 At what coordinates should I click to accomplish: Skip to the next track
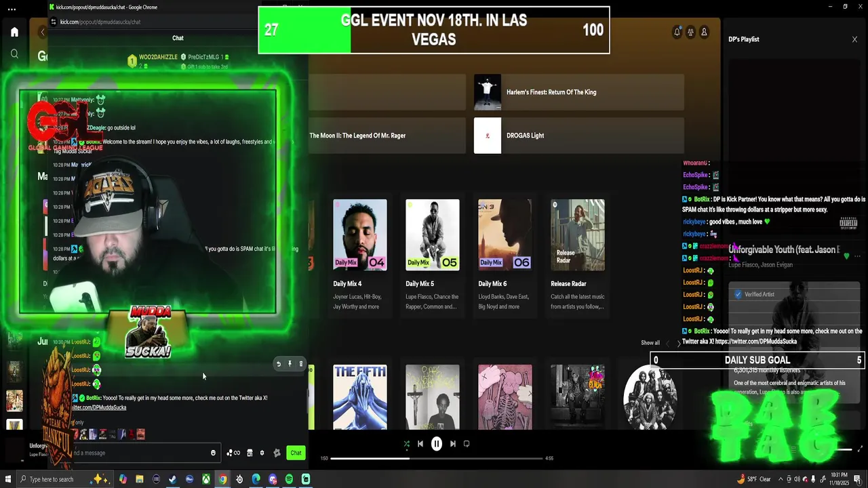coord(452,444)
